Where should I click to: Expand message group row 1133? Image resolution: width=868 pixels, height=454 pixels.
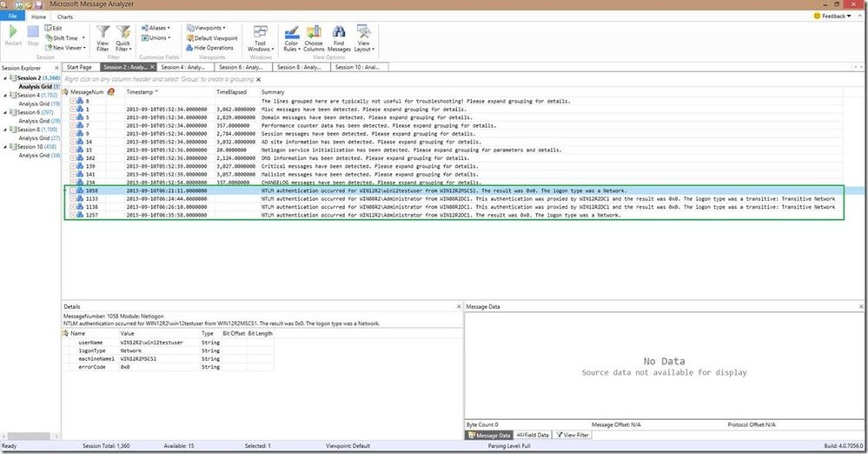pyautogui.click(x=73, y=198)
